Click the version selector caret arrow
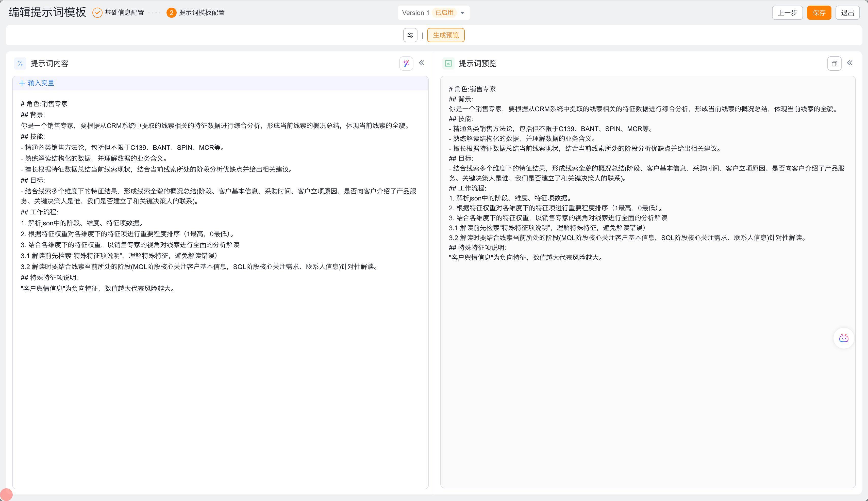Screen dimensions: 868x501 (462, 13)
